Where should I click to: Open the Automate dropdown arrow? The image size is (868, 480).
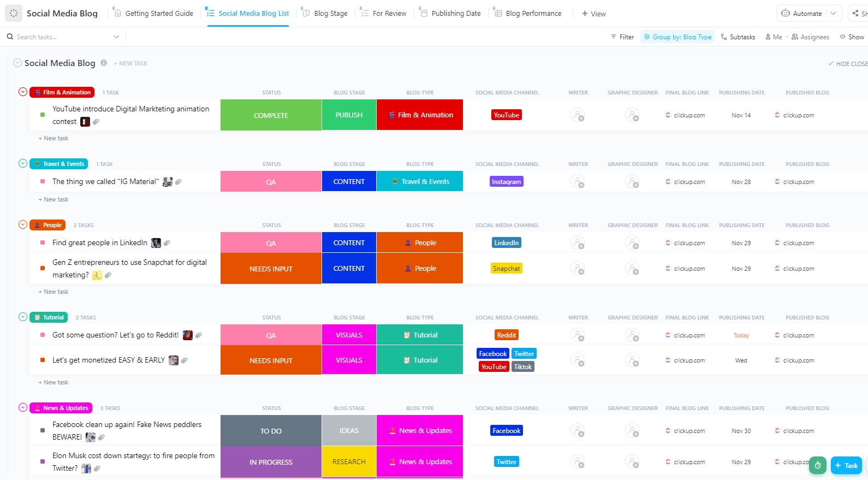tap(833, 13)
